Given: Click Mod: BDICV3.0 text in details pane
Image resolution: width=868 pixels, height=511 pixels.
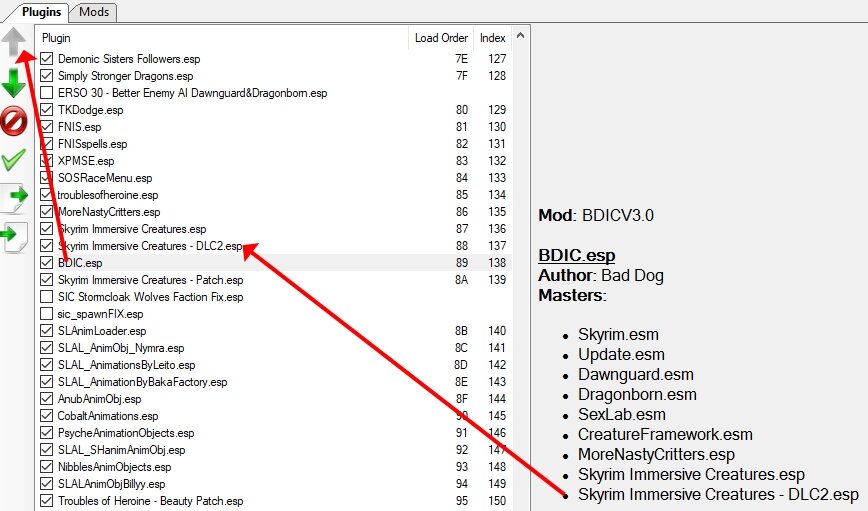Looking at the screenshot, I should (x=596, y=215).
